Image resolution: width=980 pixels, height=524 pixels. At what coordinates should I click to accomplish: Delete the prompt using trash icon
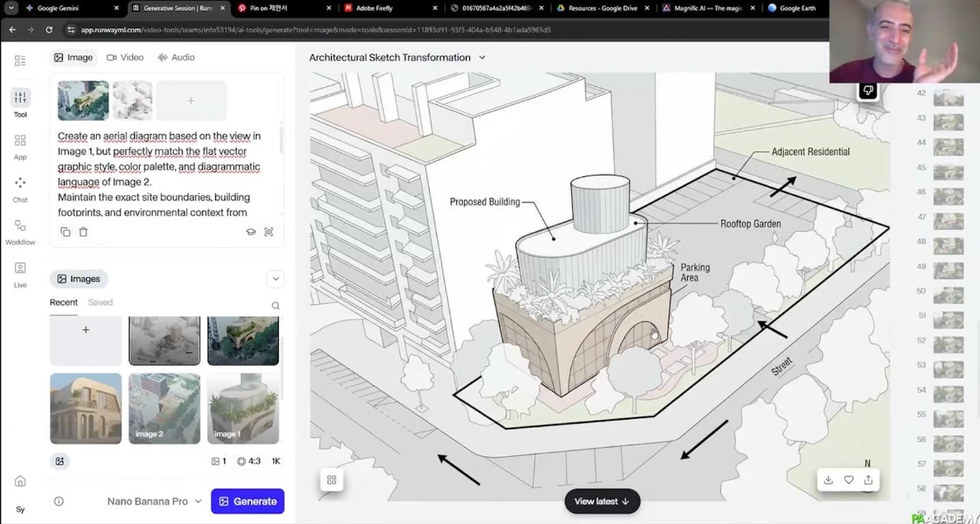point(84,233)
